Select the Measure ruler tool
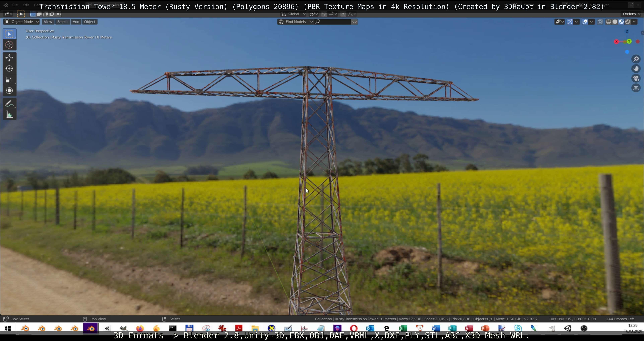The height and width of the screenshot is (341, 644). pos(10,115)
